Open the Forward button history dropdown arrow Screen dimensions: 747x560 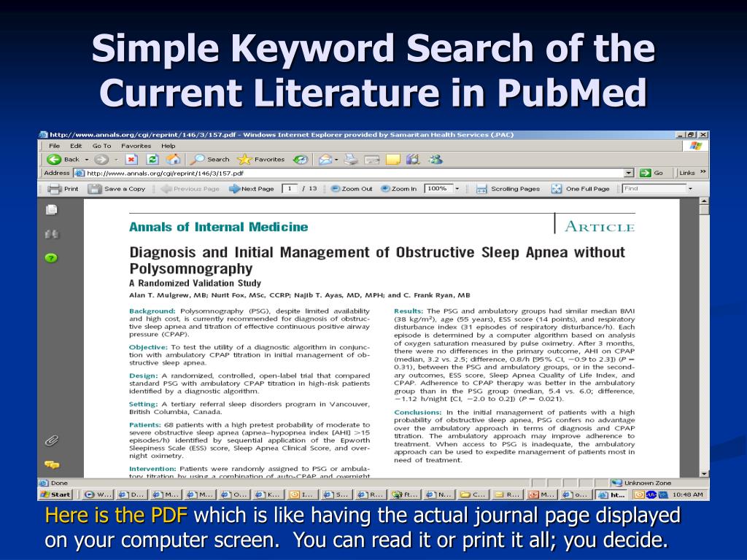pos(116,160)
